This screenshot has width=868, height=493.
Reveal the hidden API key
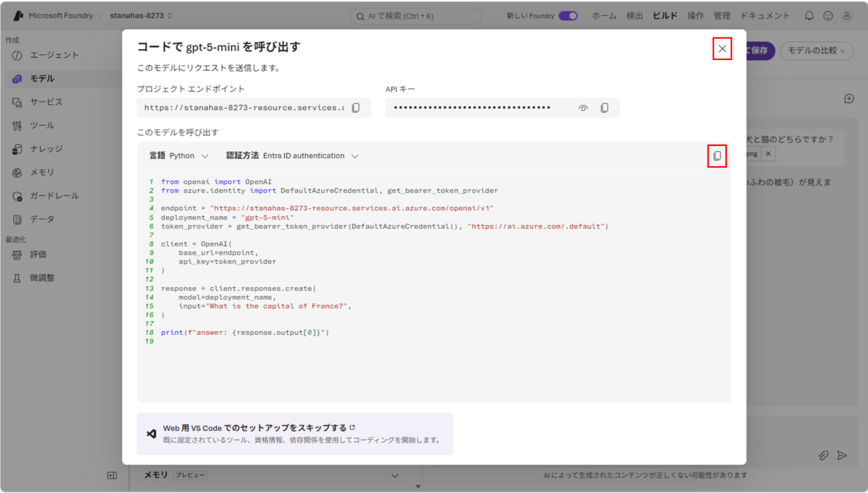pos(583,108)
